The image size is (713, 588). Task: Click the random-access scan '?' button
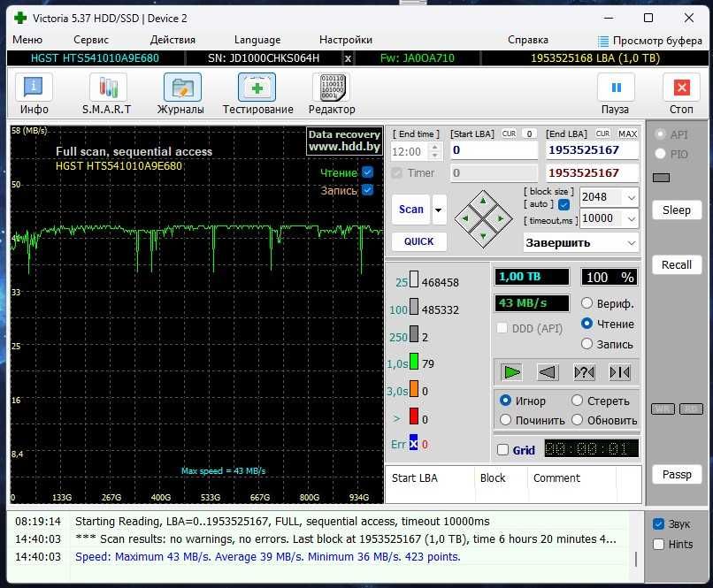click(584, 372)
